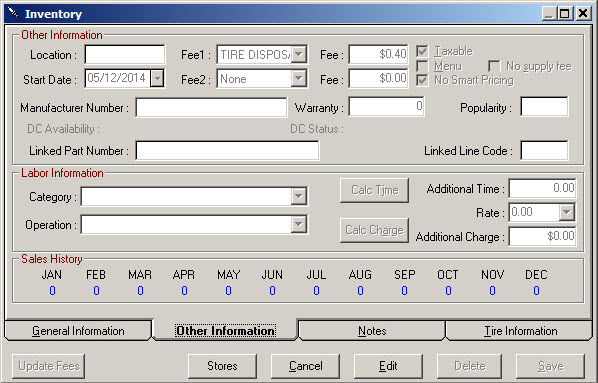Maximize the Inventory window
This screenshot has width=598, height=383.
tap(564, 14)
